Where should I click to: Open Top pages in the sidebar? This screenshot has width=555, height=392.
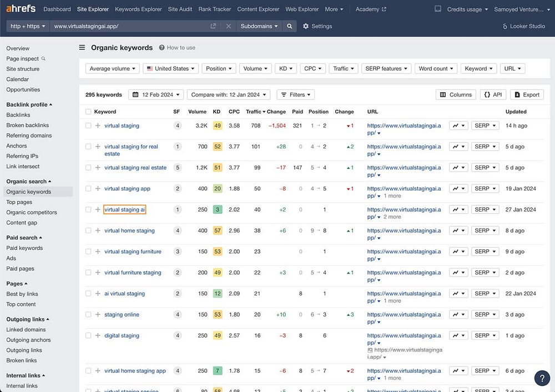[19, 202]
